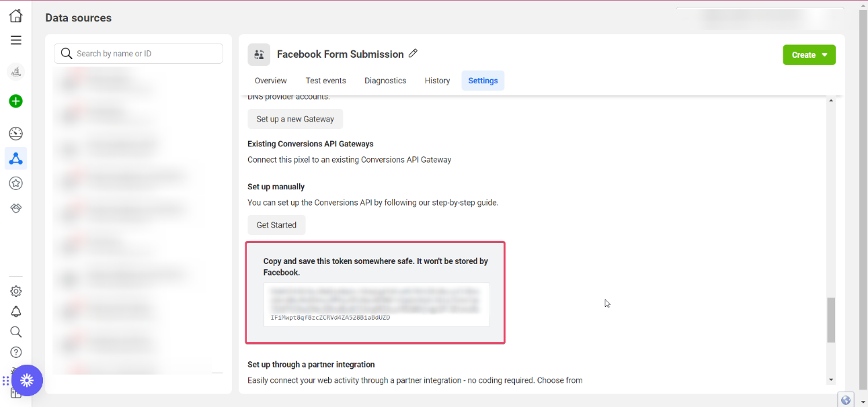Click the Facebook Form Submission people icon

point(259,54)
